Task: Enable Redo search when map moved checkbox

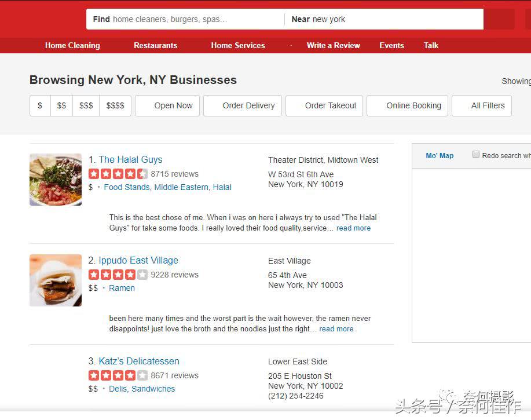Action: [x=476, y=155]
